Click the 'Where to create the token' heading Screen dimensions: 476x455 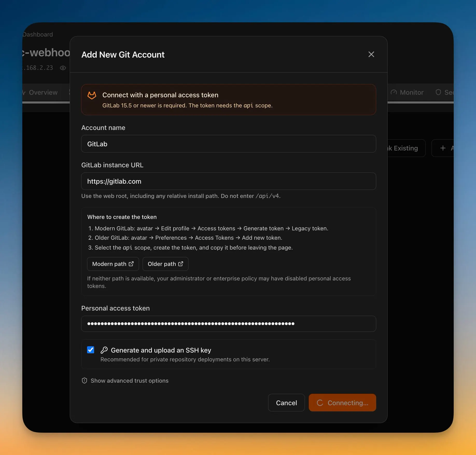point(122,217)
